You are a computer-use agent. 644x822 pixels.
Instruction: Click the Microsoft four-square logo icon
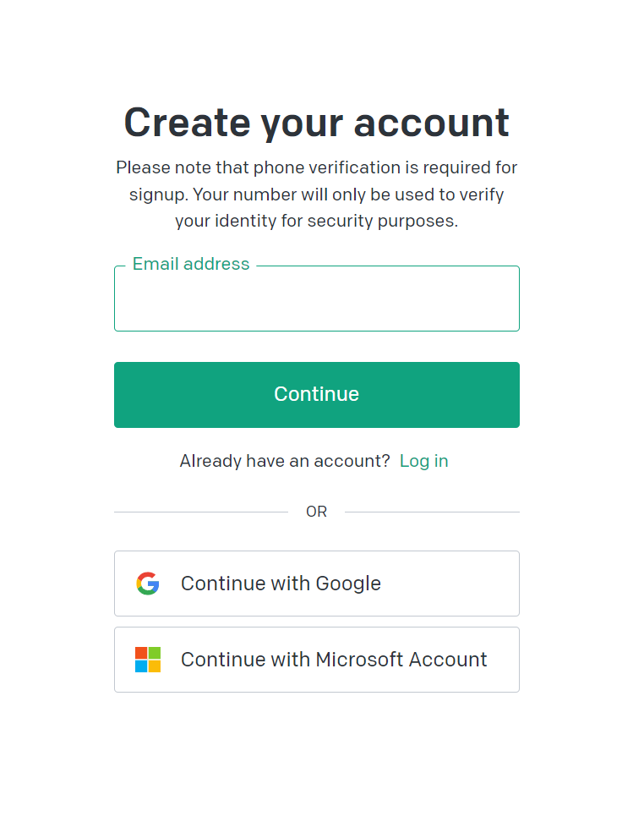click(148, 660)
